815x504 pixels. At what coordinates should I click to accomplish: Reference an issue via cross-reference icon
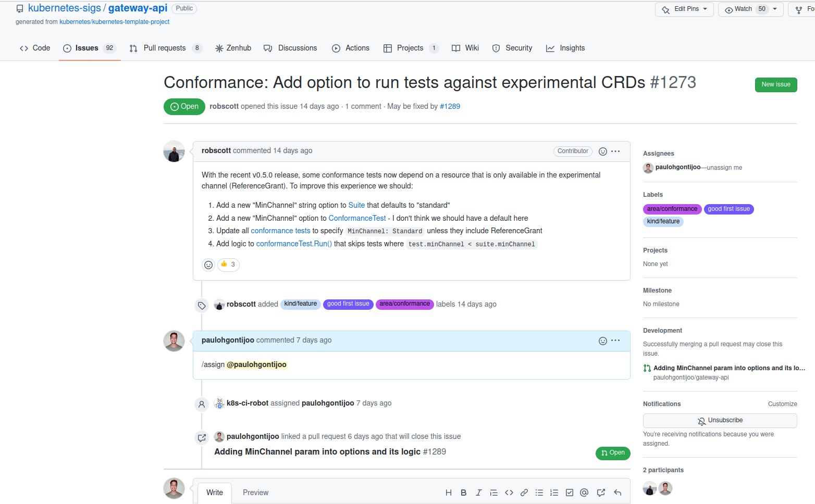(x=601, y=493)
